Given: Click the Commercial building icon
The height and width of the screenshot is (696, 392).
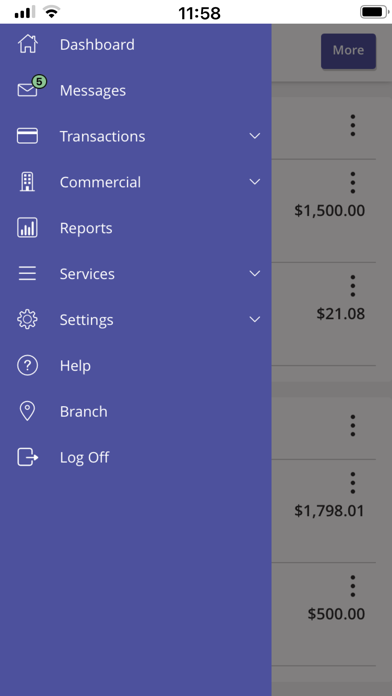Looking at the screenshot, I should coord(28,182).
